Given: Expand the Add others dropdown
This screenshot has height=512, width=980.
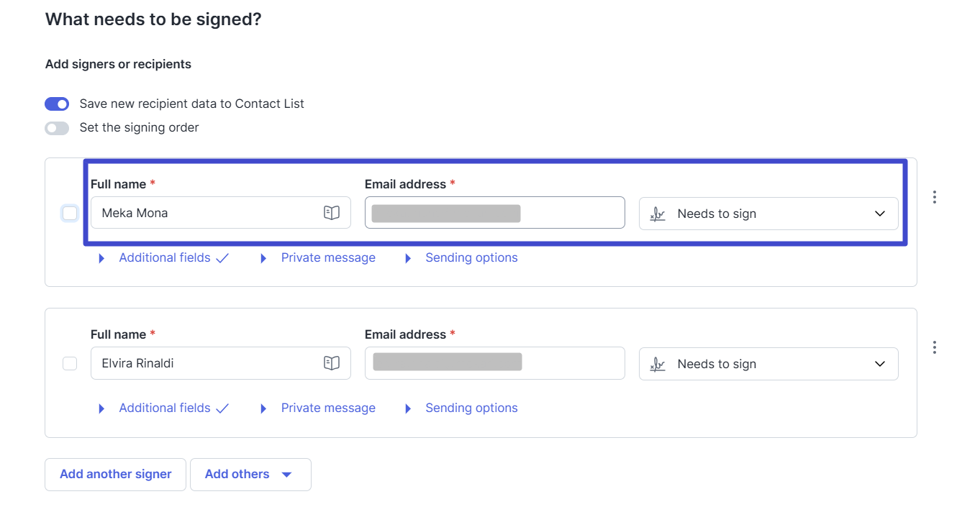Looking at the screenshot, I should (250, 475).
